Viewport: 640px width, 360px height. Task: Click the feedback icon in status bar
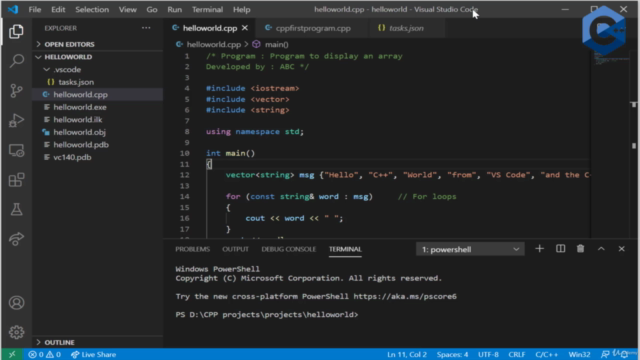[x=605, y=354]
